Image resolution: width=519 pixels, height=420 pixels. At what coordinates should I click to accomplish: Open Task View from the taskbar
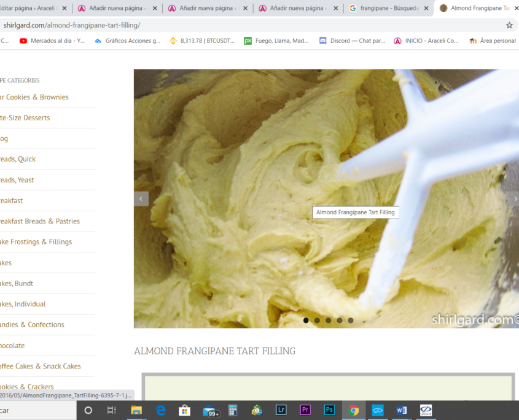click(x=112, y=410)
